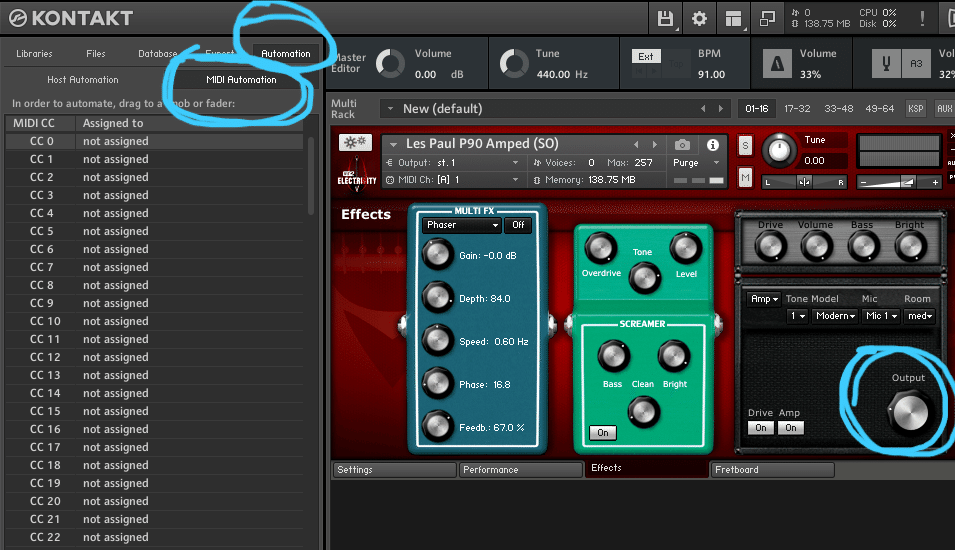Screen dimensions: 955x550
Task: Select the Host Automation tab
Action: 83,80
